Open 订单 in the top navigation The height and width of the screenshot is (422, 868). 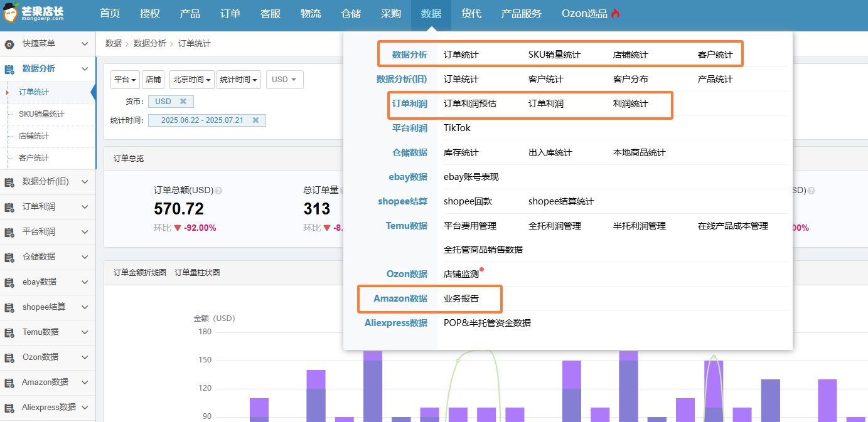[230, 14]
